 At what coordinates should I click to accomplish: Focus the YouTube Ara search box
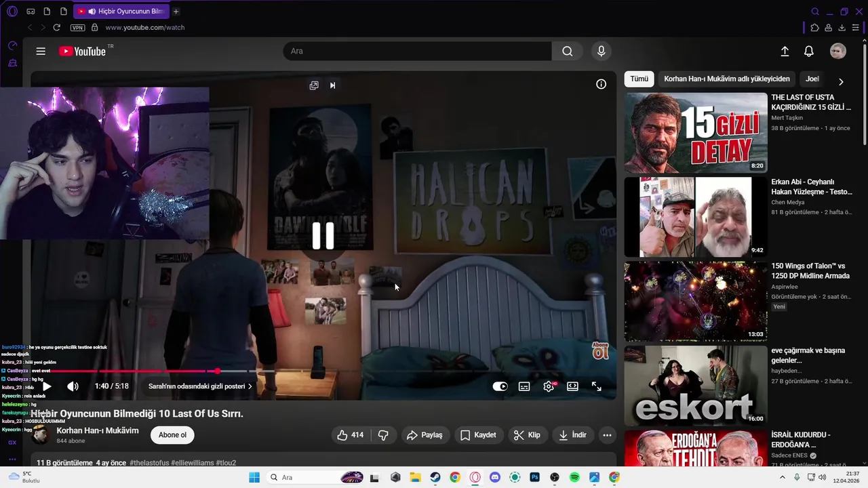[x=417, y=51]
